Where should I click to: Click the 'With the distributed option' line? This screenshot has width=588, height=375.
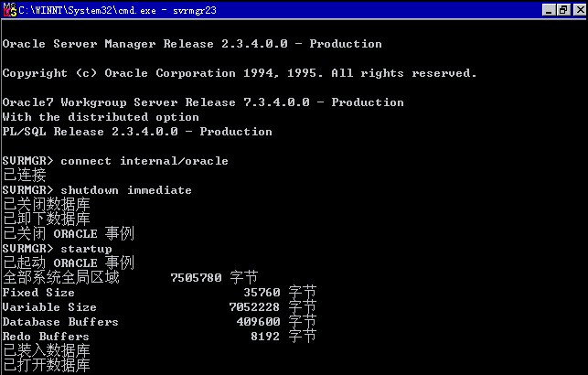click(101, 117)
